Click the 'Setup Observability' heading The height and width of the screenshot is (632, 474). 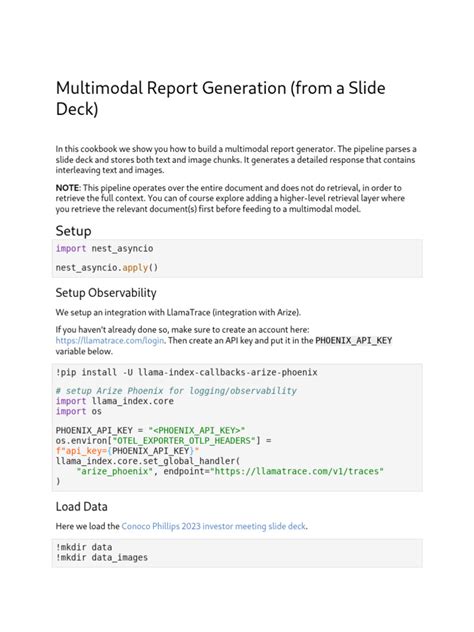[x=106, y=293]
